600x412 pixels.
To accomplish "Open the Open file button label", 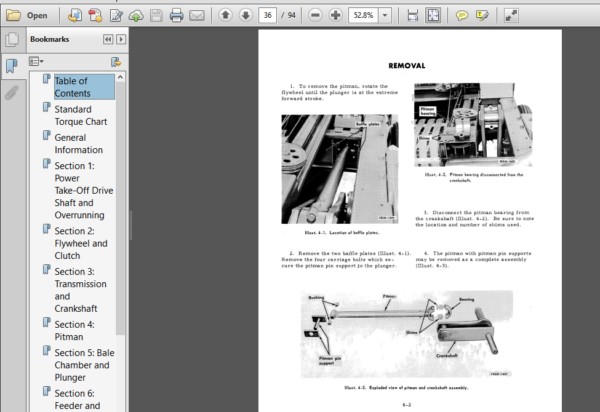I will click(37, 16).
